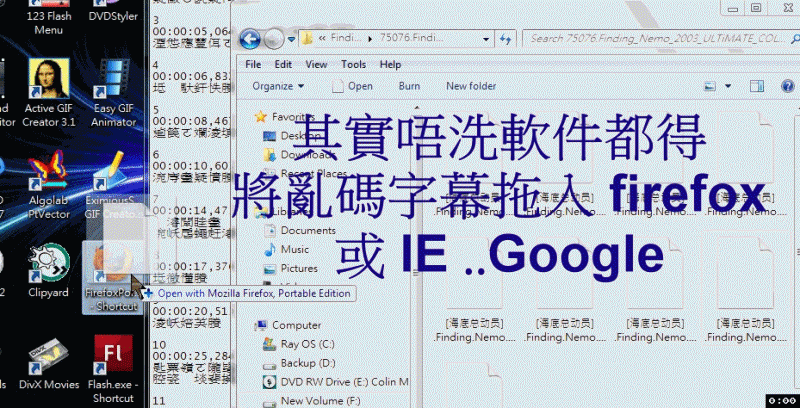Open the View menu
The width and height of the screenshot is (800, 408).
[x=316, y=65]
